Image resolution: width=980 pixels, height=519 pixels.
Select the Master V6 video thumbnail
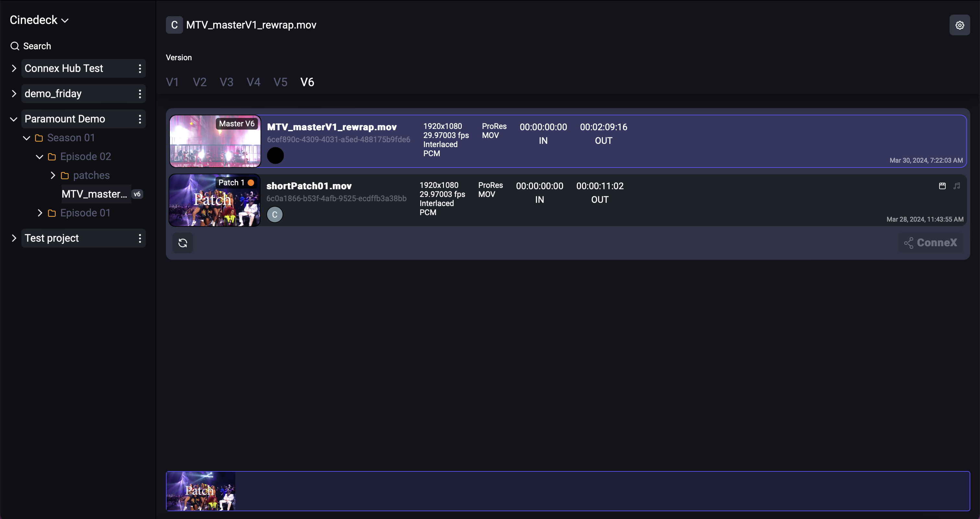pyautogui.click(x=215, y=141)
